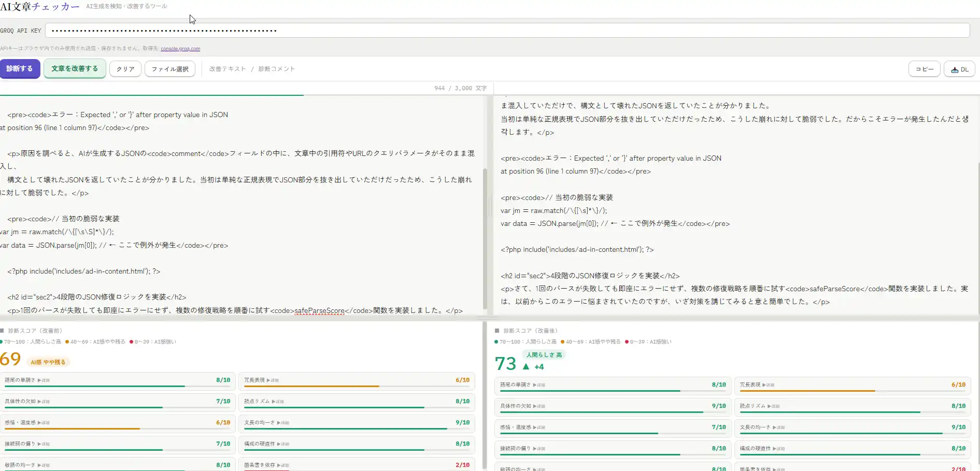Click the 944 / 3,000 文字 character counter
980x471 pixels.
461,88
